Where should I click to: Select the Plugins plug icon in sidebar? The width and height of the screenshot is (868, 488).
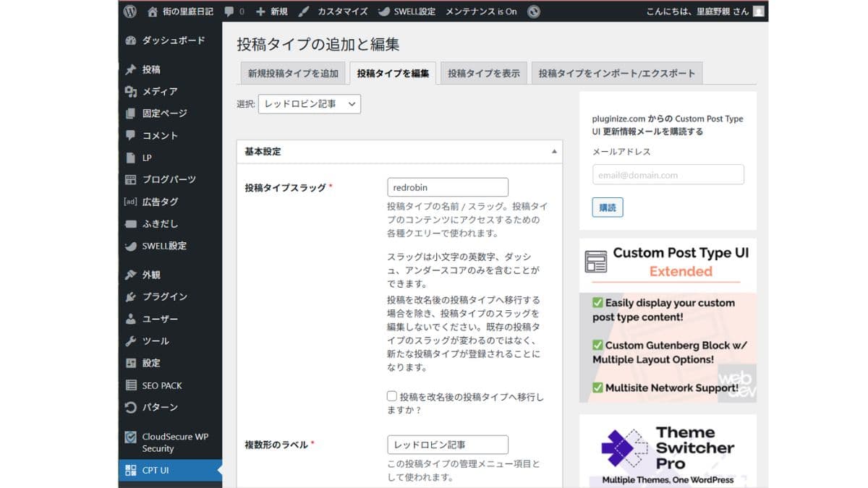coord(131,297)
